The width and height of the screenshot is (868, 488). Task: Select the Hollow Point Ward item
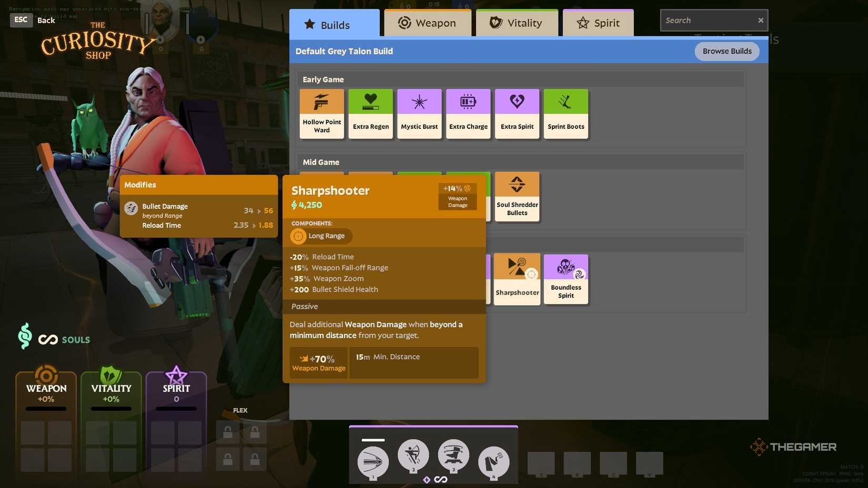coord(321,114)
